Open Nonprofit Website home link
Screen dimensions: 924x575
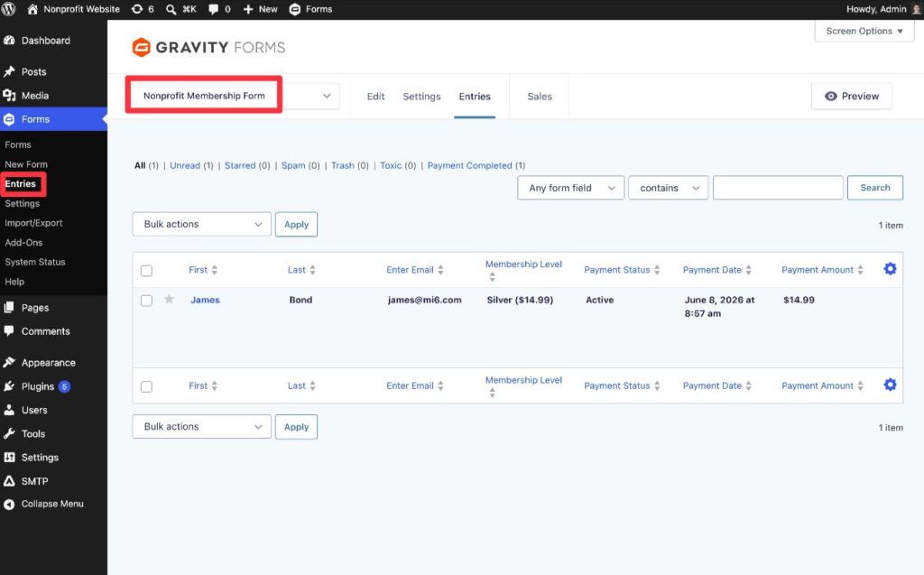click(74, 9)
